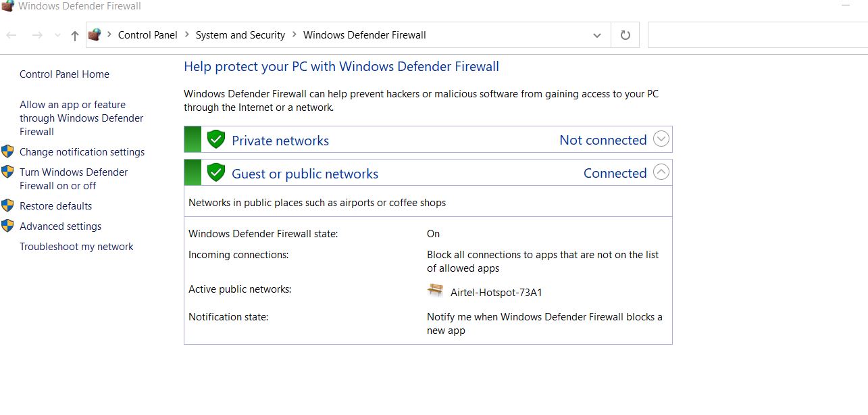Click Restore defaults link
Viewport: 868px width, 415px height.
click(x=55, y=206)
